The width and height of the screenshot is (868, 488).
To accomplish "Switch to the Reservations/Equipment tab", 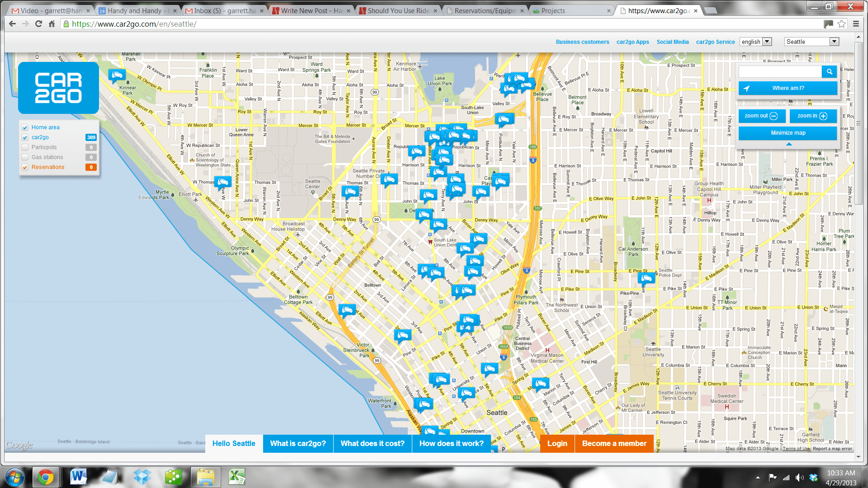I will 485,10.
